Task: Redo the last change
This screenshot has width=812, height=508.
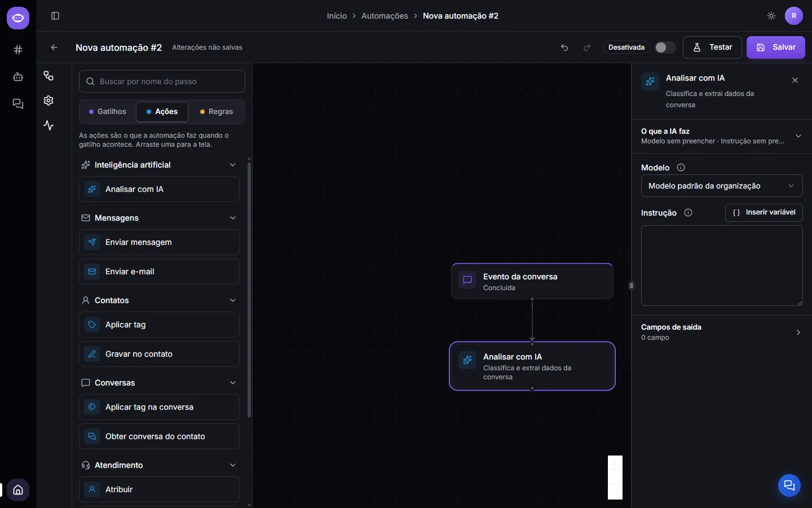Action: (x=587, y=47)
